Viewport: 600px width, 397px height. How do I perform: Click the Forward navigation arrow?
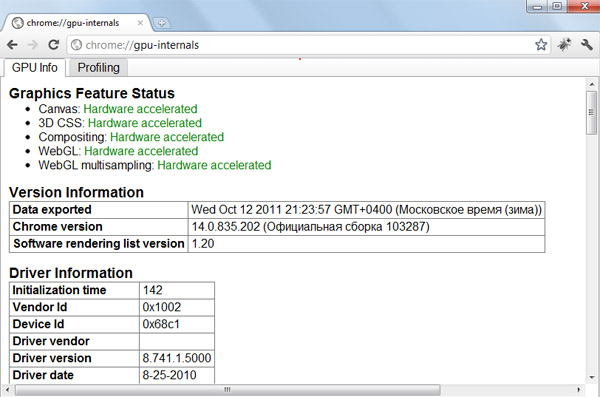pos(33,45)
